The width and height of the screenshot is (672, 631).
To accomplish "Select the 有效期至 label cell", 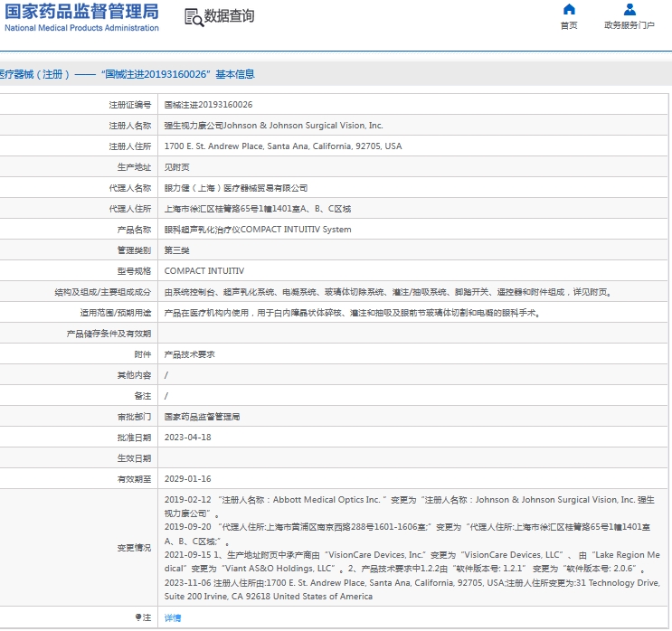I will pos(134,479).
